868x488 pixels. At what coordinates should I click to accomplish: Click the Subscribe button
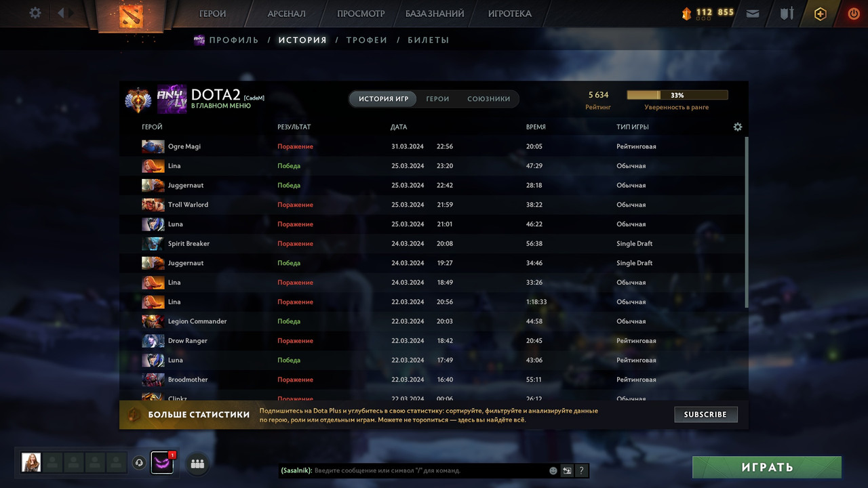[705, 414]
